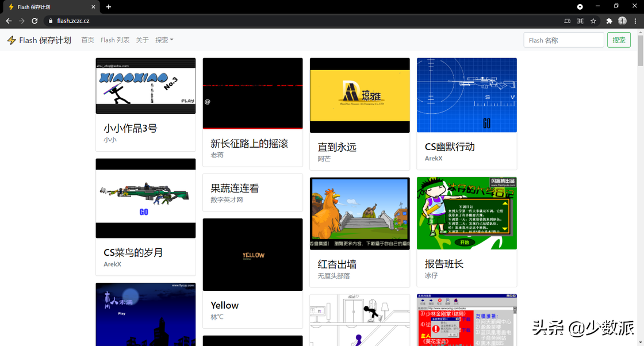Open Chrome three-dot menu

click(635, 21)
